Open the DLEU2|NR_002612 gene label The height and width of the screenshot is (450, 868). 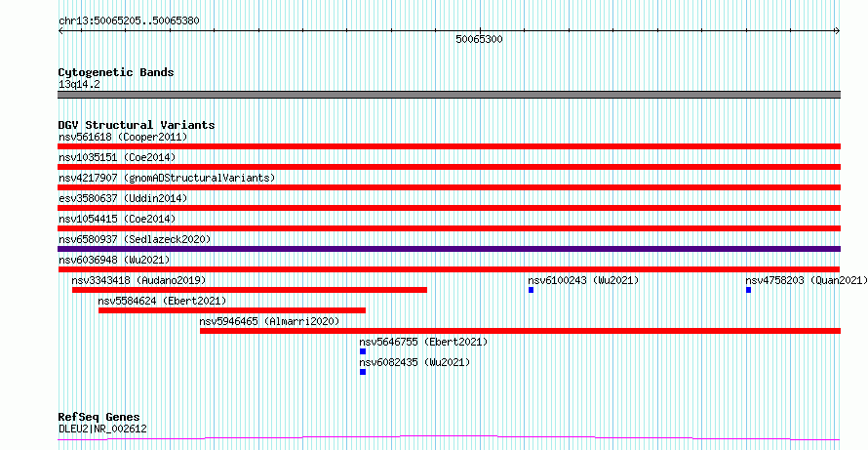pos(102,429)
